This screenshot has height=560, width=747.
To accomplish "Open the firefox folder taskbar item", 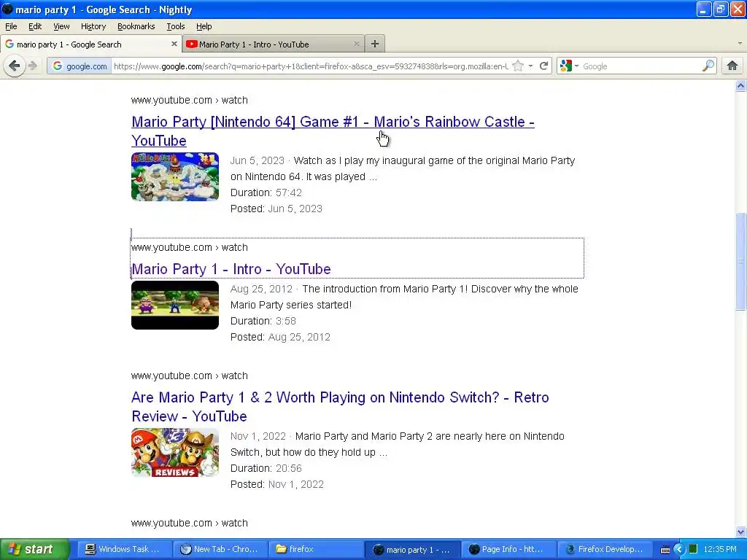I will click(x=315, y=549).
